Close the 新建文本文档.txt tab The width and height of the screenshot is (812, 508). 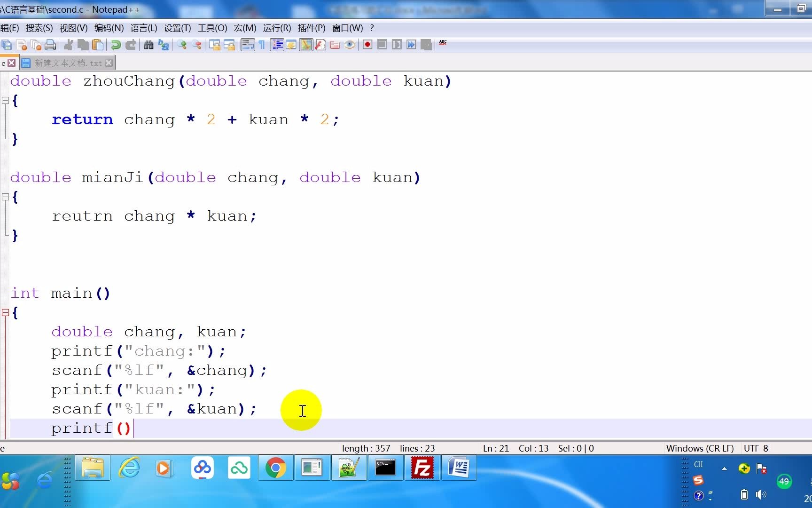tap(109, 63)
